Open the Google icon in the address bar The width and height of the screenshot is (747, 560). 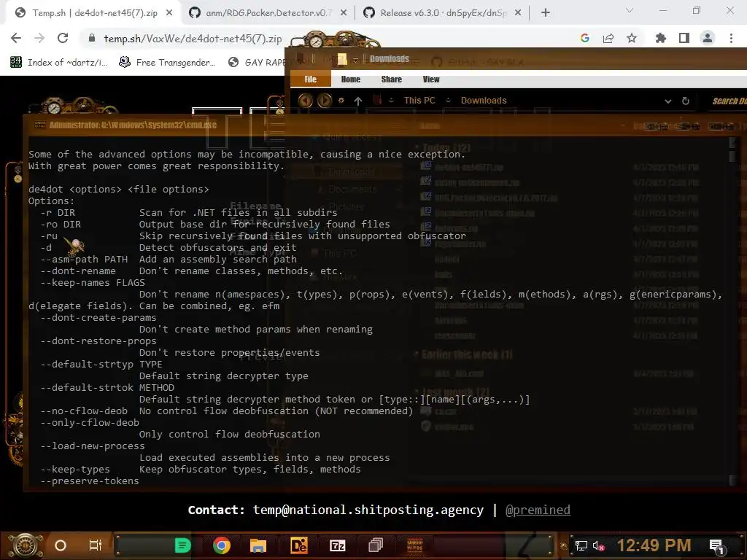[x=585, y=38]
